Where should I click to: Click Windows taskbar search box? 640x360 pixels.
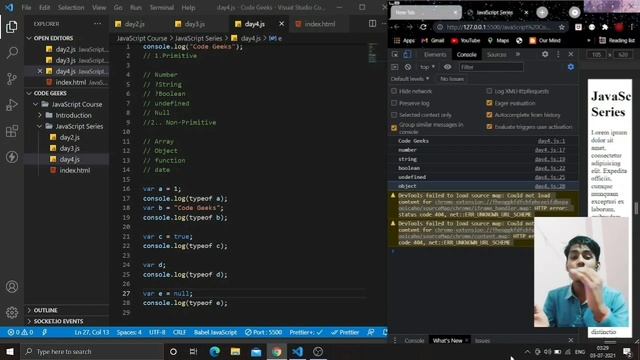92,351
